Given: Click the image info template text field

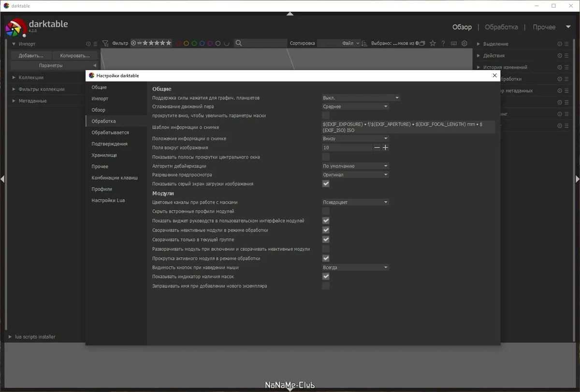Looking at the screenshot, I should click(x=408, y=127).
